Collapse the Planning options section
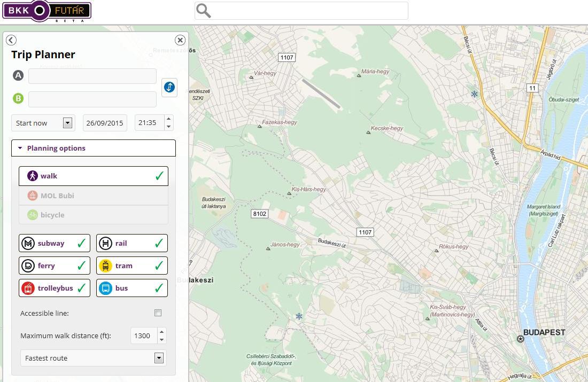This screenshot has height=382, width=588. [x=94, y=148]
